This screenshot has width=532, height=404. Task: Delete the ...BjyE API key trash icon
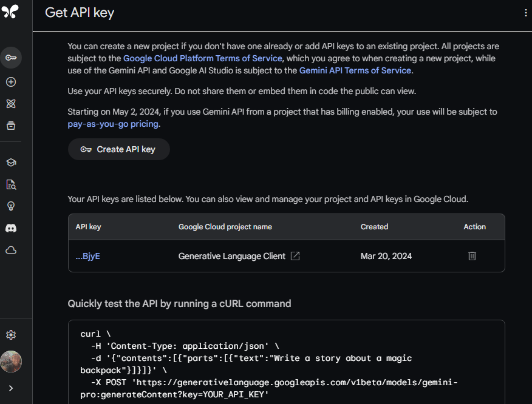[472, 256]
